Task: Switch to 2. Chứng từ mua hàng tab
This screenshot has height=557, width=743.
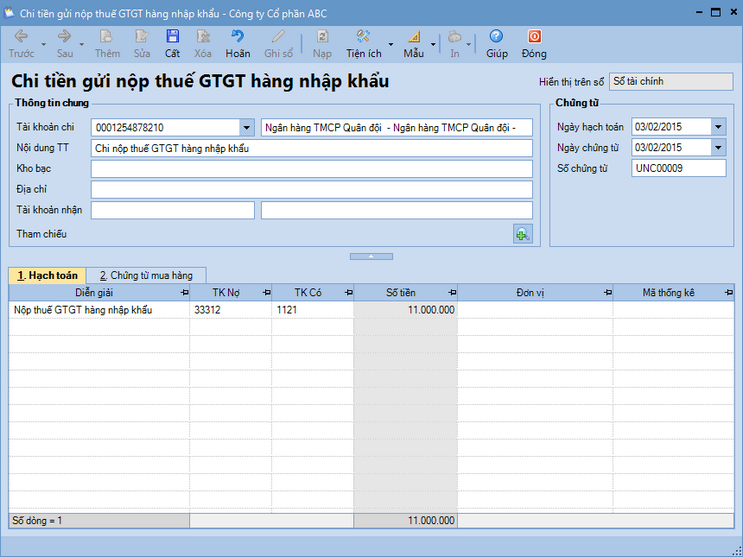Action: (x=146, y=275)
